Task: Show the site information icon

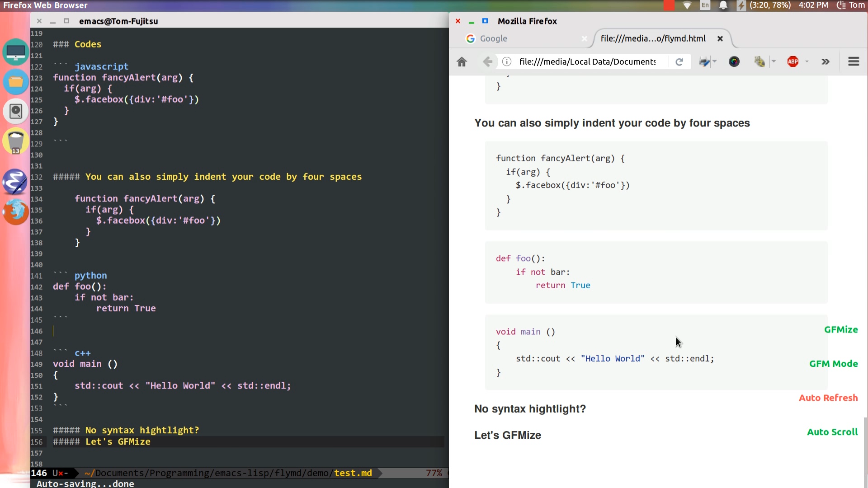Action: [507, 62]
